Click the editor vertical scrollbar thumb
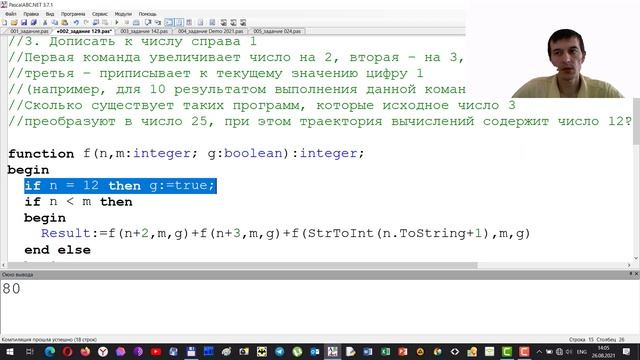 click(636, 121)
